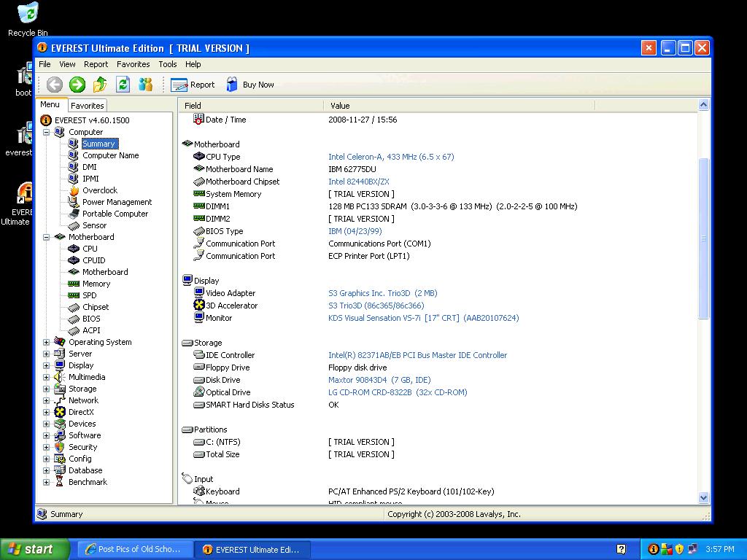The height and width of the screenshot is (560, 747).
Task: Click the Value column header
Action: (460, 106)
